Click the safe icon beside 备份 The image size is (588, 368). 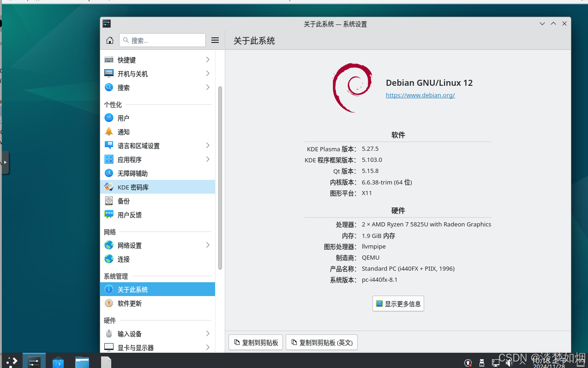(x=109, y=201)
